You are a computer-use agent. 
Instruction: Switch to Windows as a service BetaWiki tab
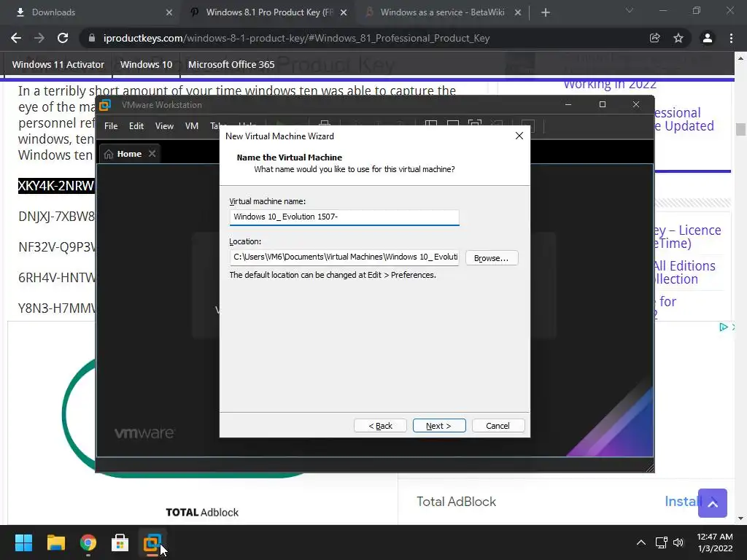click(442, 12)
